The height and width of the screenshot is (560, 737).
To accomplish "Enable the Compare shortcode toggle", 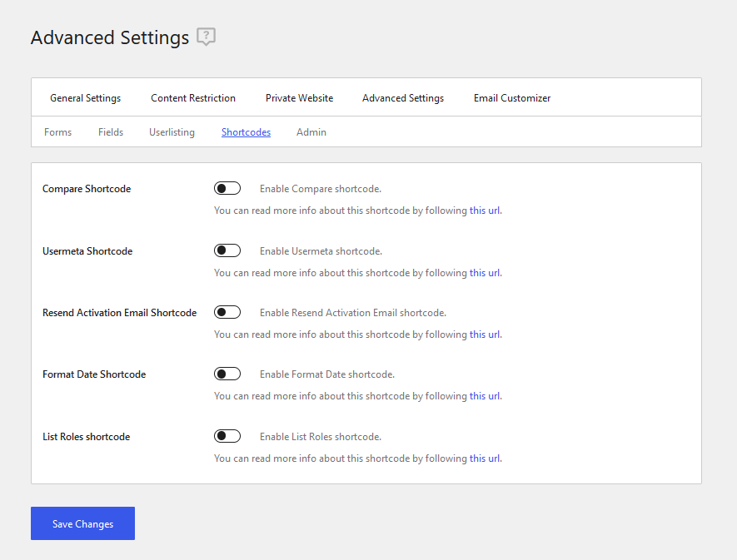I will pos(227,189).
